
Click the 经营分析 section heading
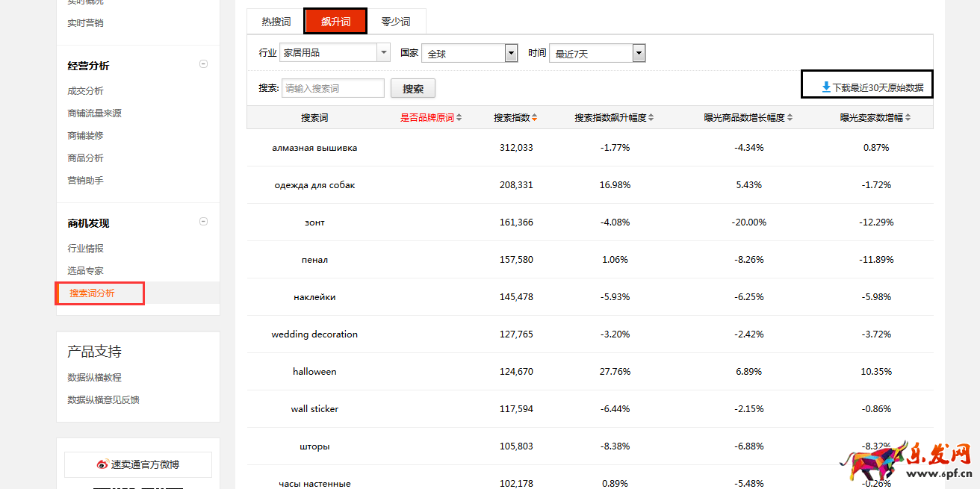point(88,66)
